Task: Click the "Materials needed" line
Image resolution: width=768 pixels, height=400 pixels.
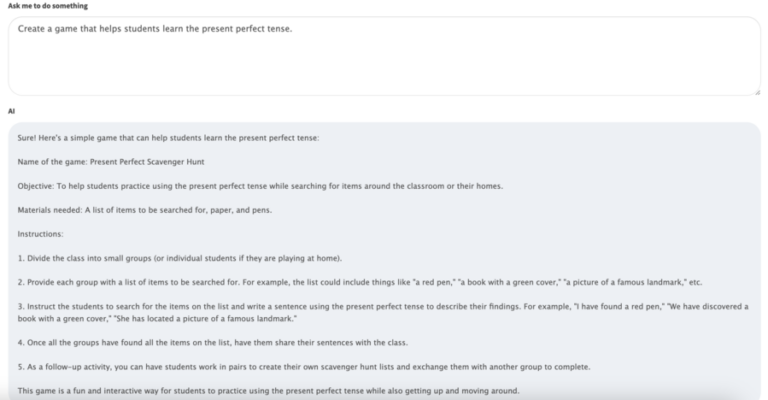Action: 144,209
